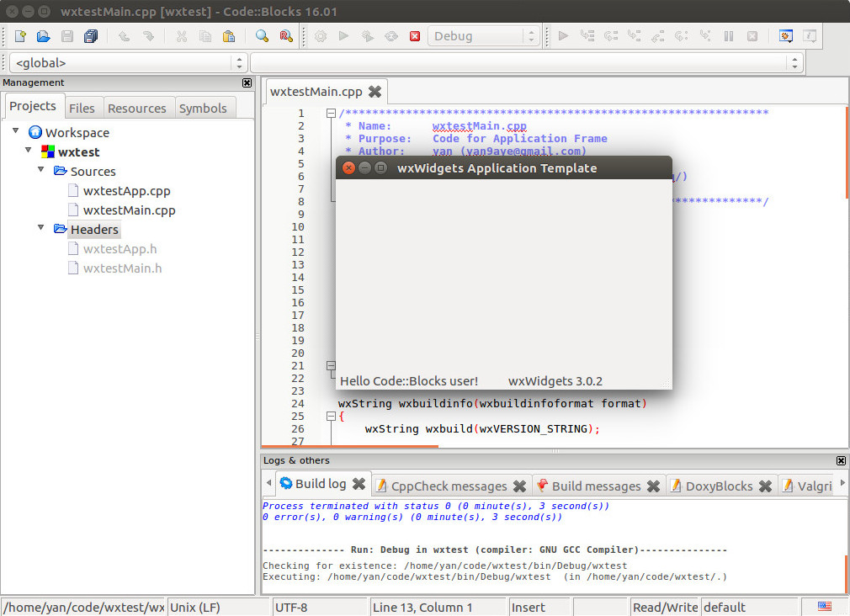Click the Build gear icon

(321, 36)
